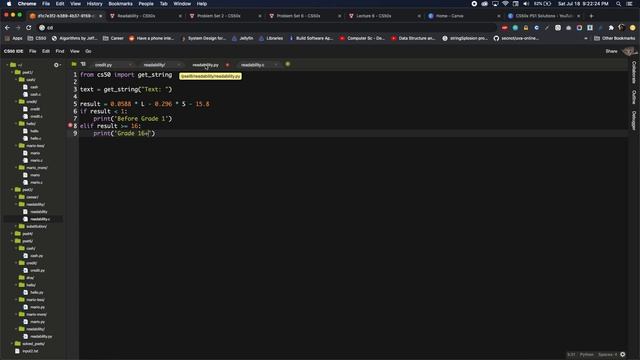Open Spotlight search in macOS menu bar
Viewport: 640px width, 360px height.
pos(619,4)
